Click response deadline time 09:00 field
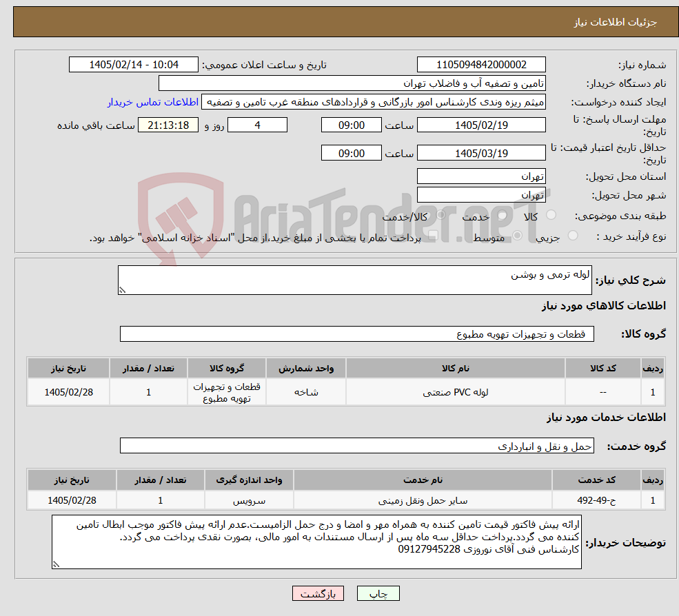This screenshot has height=616, width=679. (x=351, y=125)
